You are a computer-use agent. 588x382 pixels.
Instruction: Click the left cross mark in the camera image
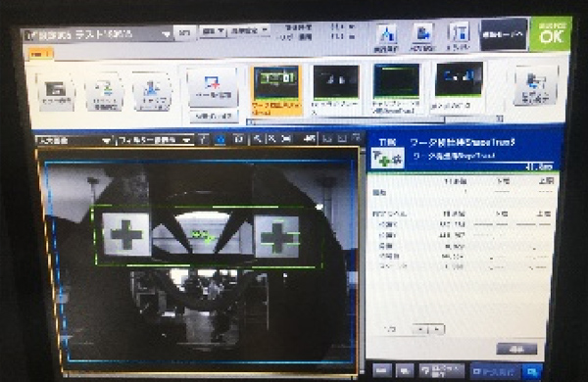click(126, 235)
